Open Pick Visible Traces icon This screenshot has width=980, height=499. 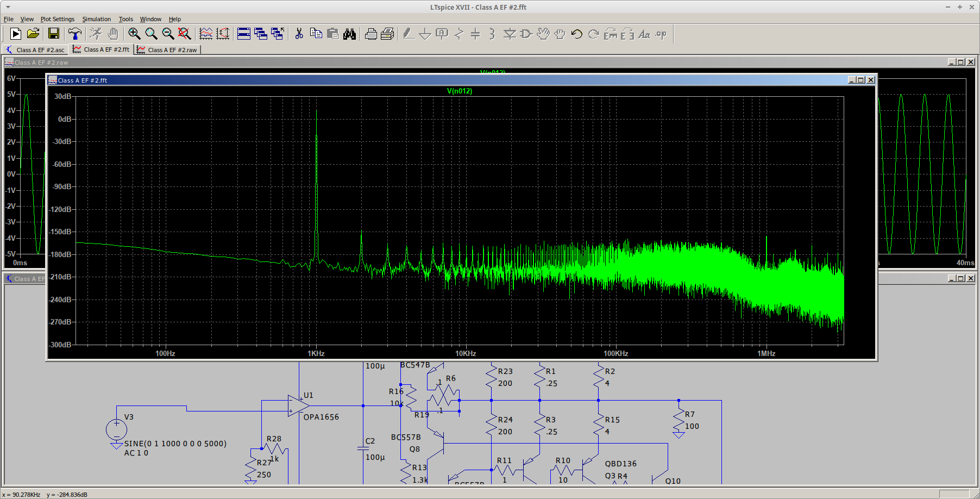(206, 34)
